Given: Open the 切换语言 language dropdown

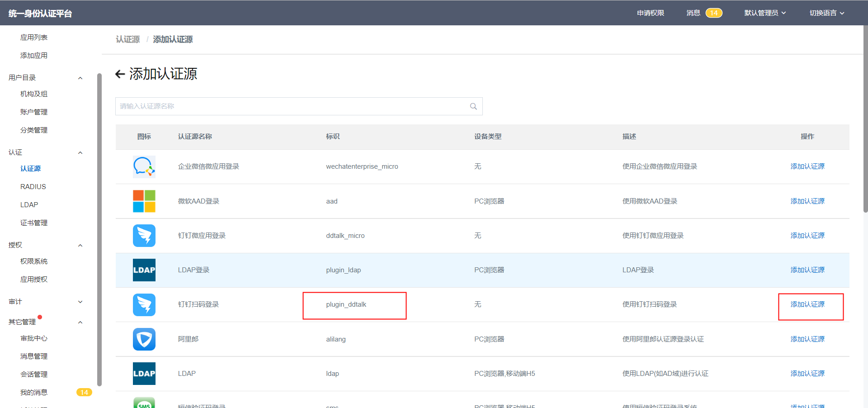Looking at the screenshot, I should click(x=826, y=13).
